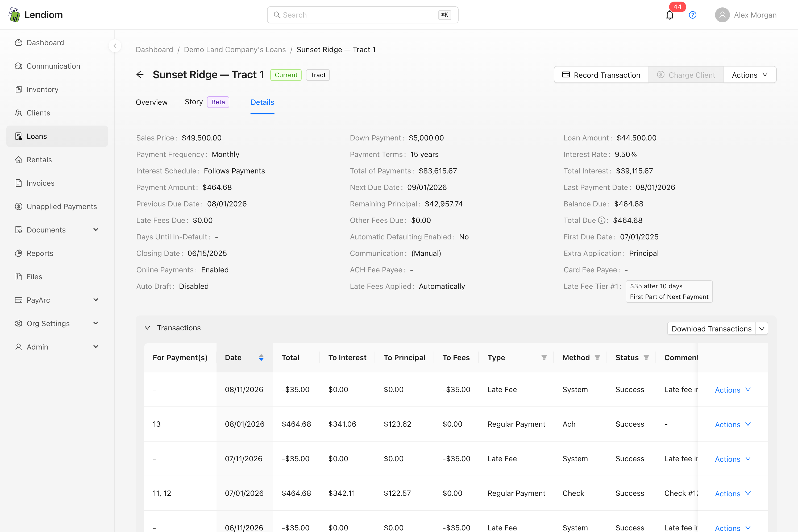
Task: Filter transactions by Status
Action: 646,358
